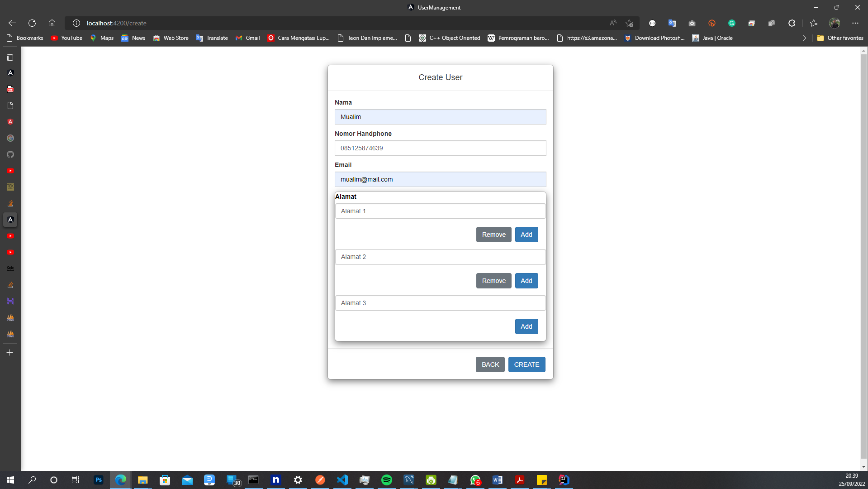This screenshot has width=868, height=489.
Task: Launch Spotify from the taskbar
Action: (x=387, y=479)
